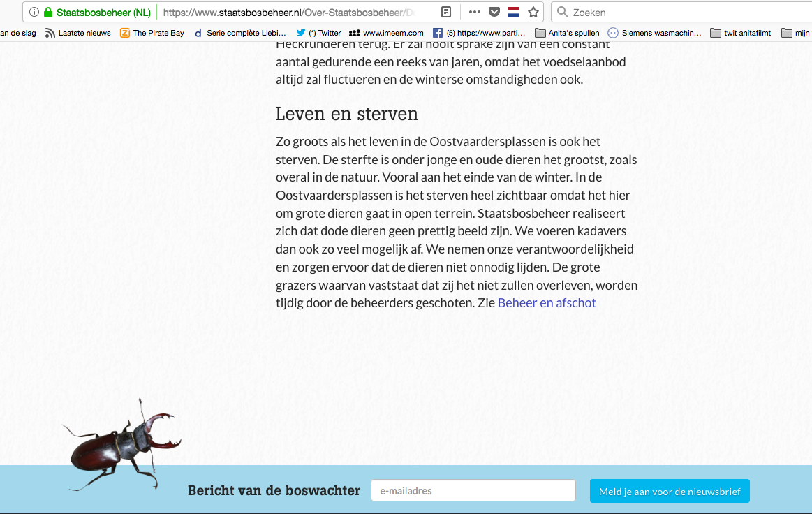Open the Dailymotion bookmark for Serie complète Liebi
Screen dimensions: 812x514
click(200, 32)
